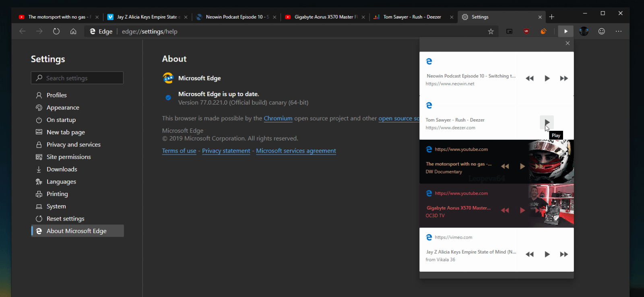Screen dimensions: 644x297
Task: Fast forward the Neowin Podcast media
Action: coord(564,78)
